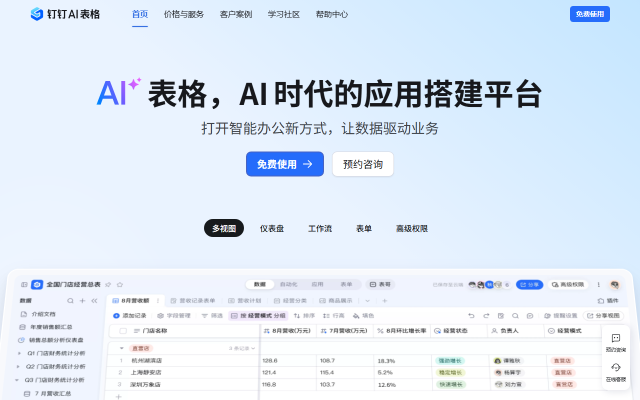This screenshot has width=640, height=400.
Task: Select 年度销售额汇总 in sidebar
Action: tap(46, 327)
